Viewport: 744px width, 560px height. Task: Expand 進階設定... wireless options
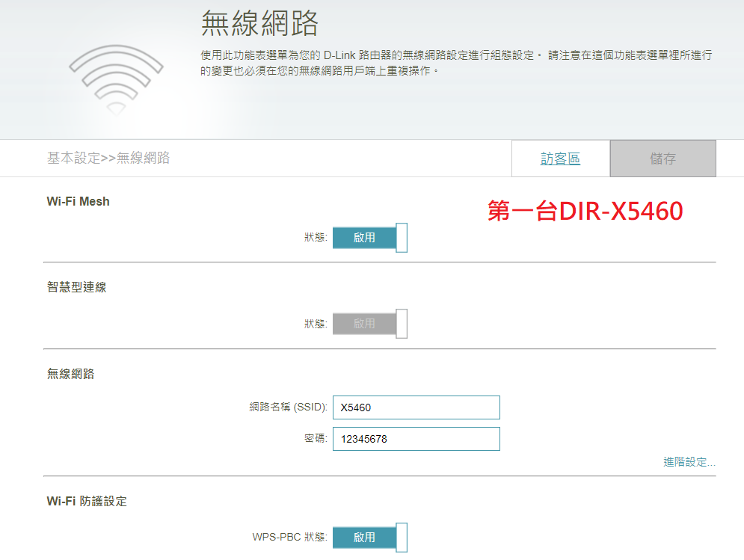click(x=689, y=462)
